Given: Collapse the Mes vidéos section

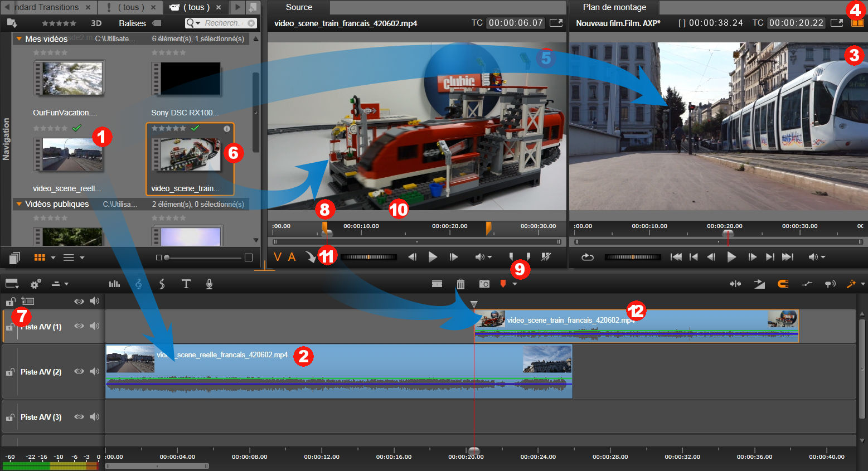Looking at the screenshot, I should [x=19, y=39].
